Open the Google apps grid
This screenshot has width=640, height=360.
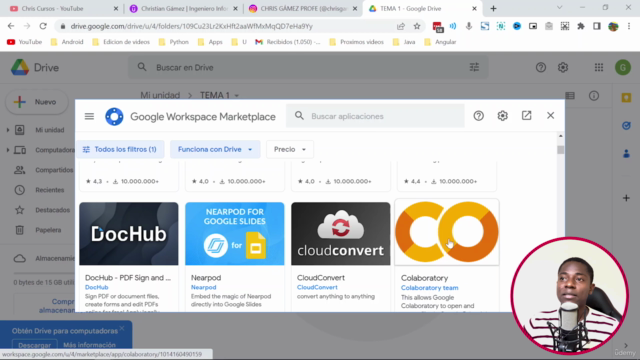tap(599, 67)
